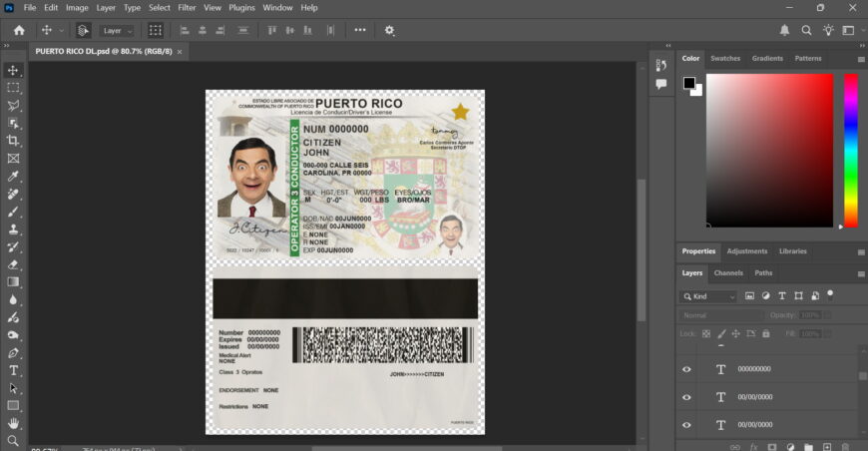Toggle the pixel layer filter
Image resolution: width=868 pixels, height=451 pixels.
coord(749,296)
